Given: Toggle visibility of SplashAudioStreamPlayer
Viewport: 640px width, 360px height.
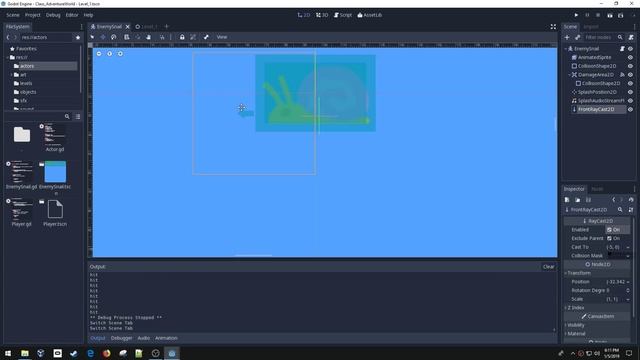Looking at the screenshot, I should [631, 101].
